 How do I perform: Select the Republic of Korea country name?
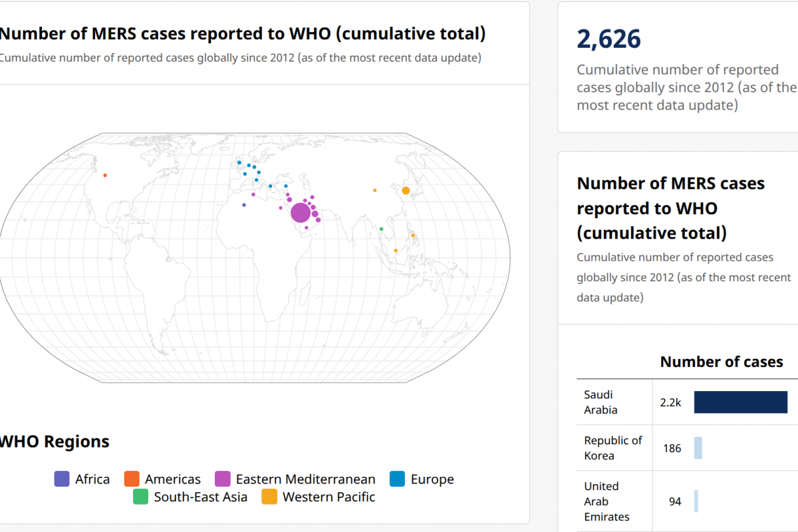click(612, 448)
